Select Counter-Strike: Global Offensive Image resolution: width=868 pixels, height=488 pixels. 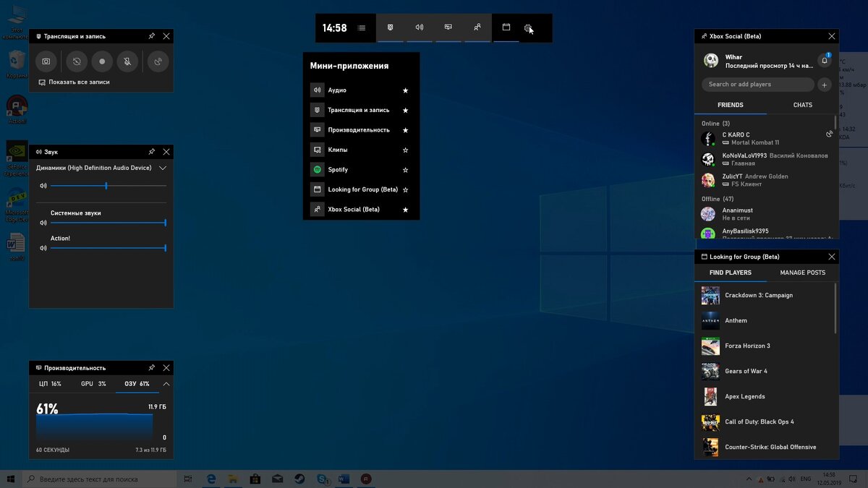[764, 447]
